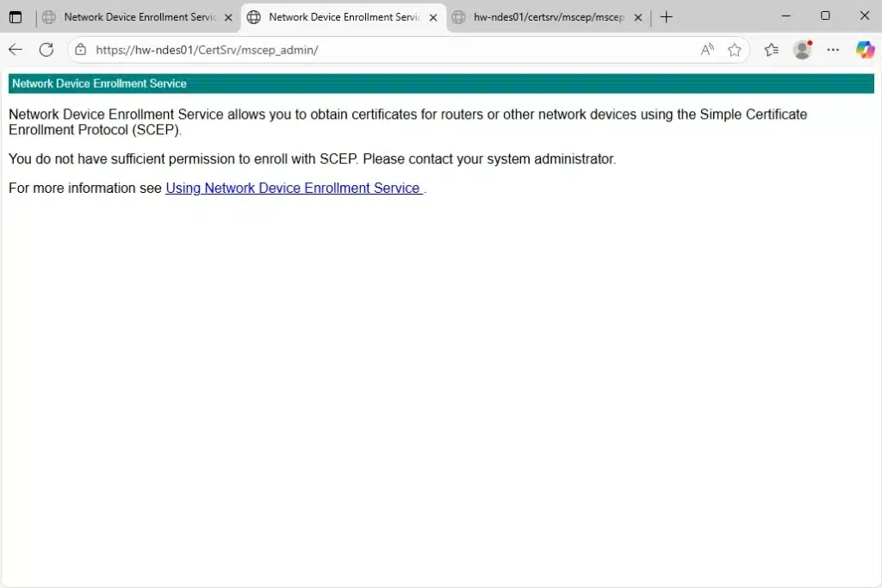Open the user profile avatar
The width and height of the screenshot is (882, 588).
pos(802,50)
